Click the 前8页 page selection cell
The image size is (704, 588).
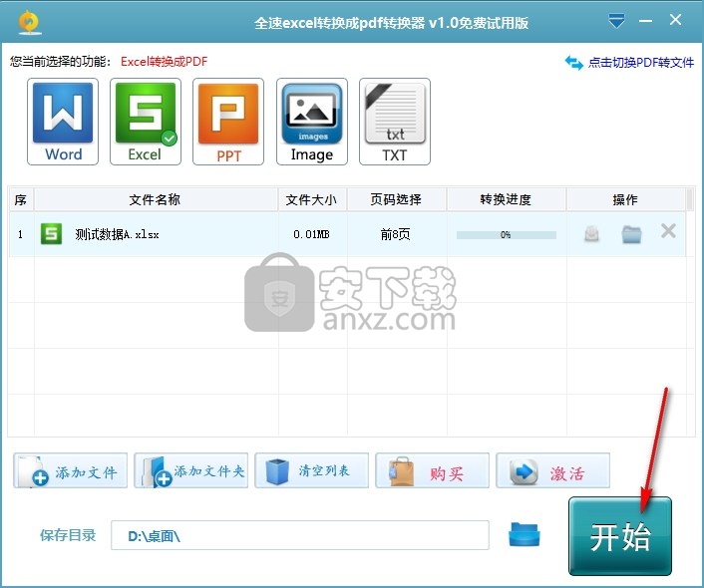coord(397,234)
